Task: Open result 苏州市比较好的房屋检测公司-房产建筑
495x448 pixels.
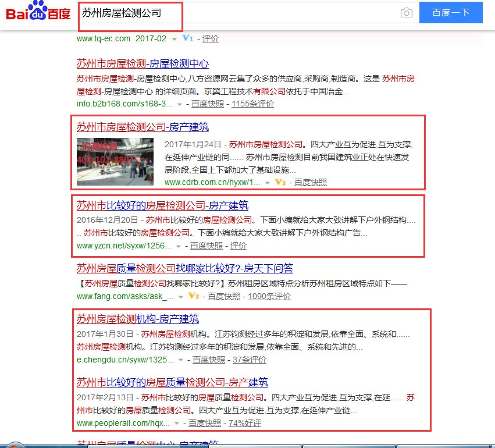Action: pos(162,205)
